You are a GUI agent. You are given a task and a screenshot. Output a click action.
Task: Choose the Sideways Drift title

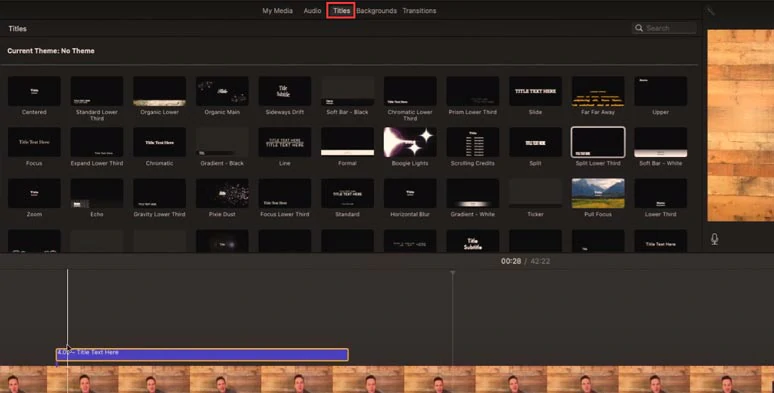285,91
